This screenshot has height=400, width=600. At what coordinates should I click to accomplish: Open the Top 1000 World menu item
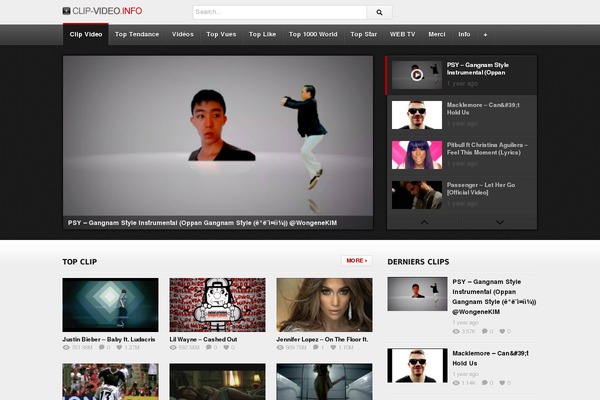313,34
